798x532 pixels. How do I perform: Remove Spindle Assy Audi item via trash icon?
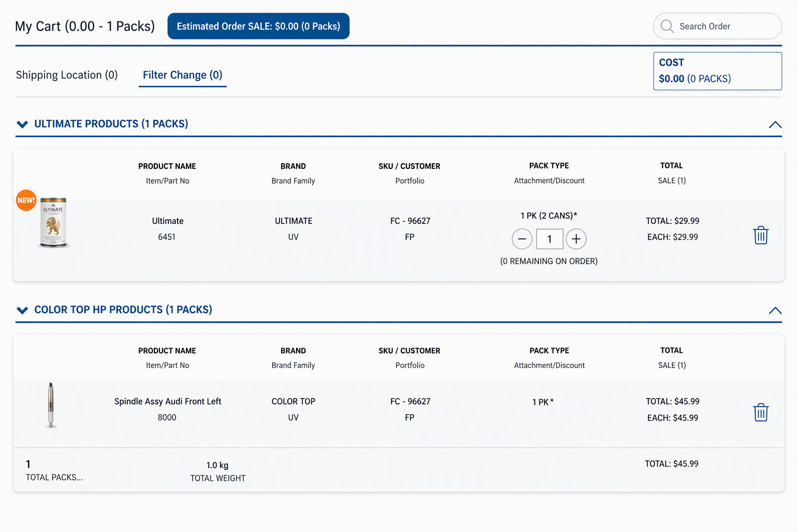pos(761,413)
